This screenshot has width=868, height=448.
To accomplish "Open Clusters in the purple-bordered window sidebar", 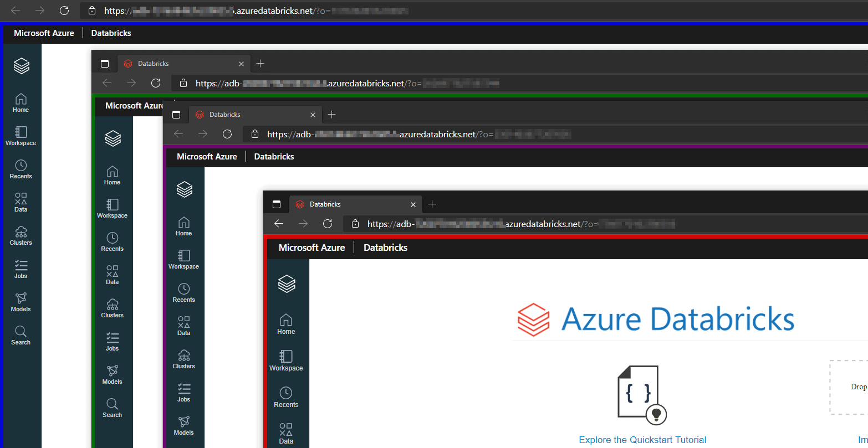I will click(183, 359).
